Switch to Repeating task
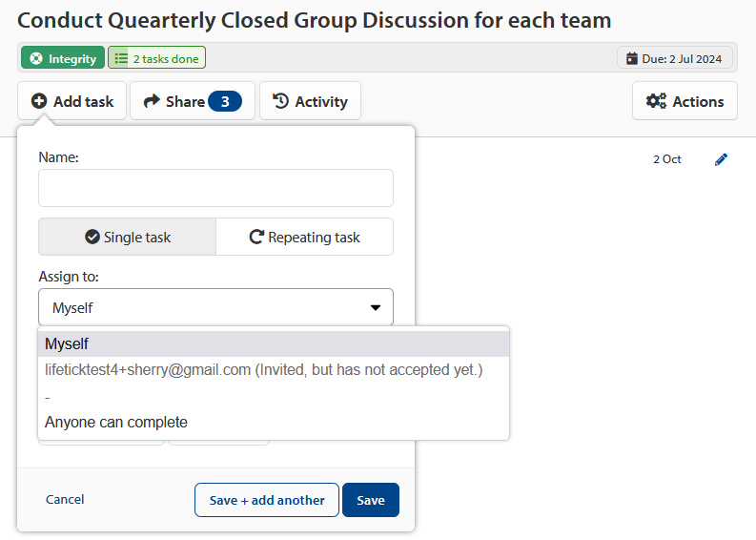756x540 pixels. pyautogui.click(x=305, y=237)
